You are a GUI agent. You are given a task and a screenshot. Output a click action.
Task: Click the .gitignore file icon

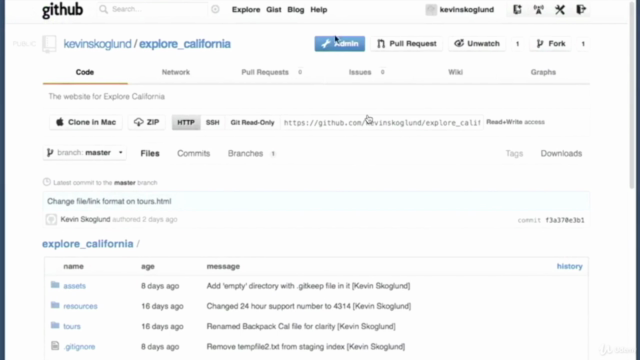click(x=55, y=346)
